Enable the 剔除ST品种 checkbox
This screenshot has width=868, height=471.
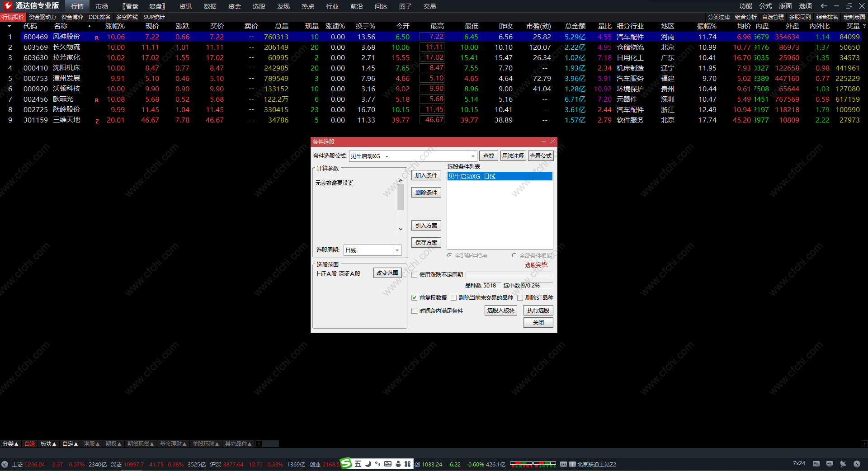coord(520,297)
